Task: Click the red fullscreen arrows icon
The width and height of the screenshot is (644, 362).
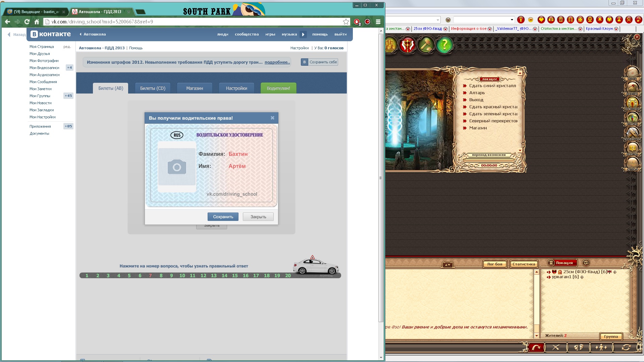Action: coord(580,20)
